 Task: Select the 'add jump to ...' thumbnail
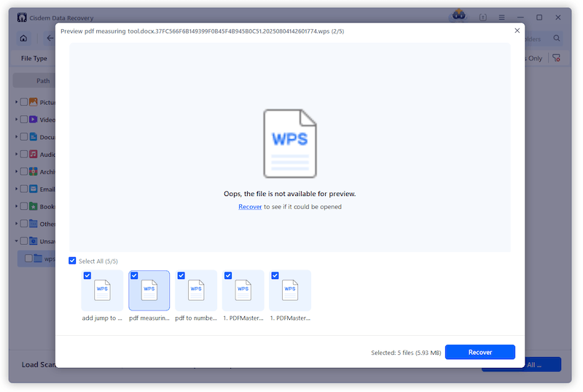pyautogui.click(x=102, y=291)
